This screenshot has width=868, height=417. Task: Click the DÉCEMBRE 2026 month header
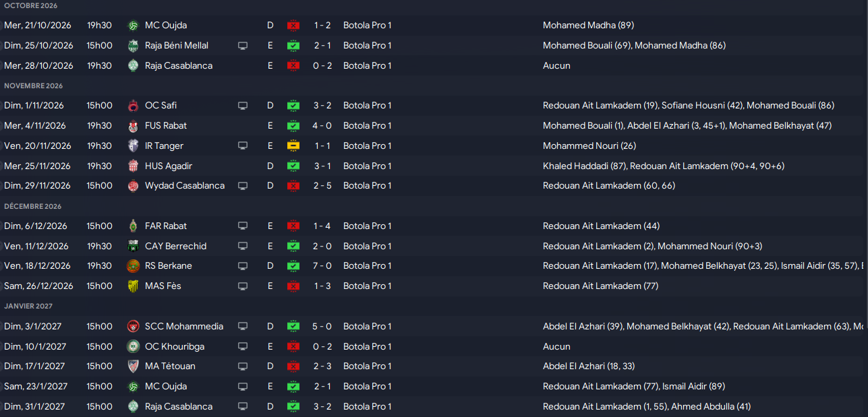tap(32, 207)
